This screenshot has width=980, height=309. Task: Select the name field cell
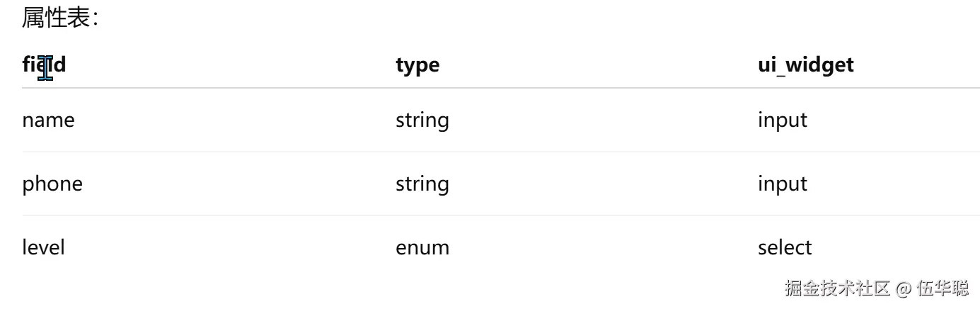click(48, 120)
